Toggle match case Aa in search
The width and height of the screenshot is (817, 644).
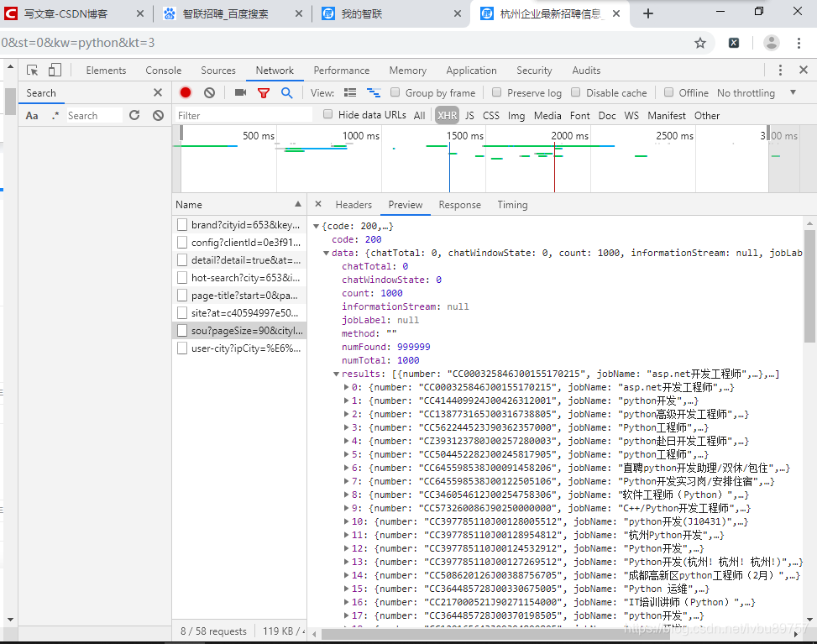[x=32, y=116]
